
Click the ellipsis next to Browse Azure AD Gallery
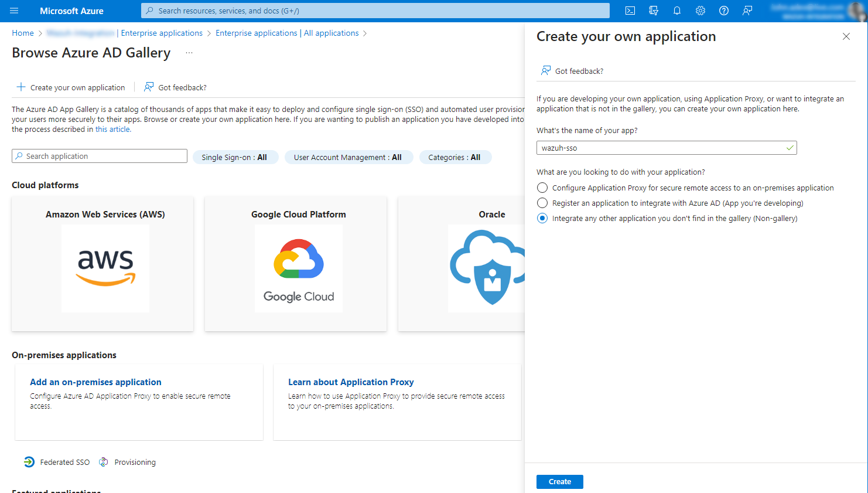click(189, 53)
